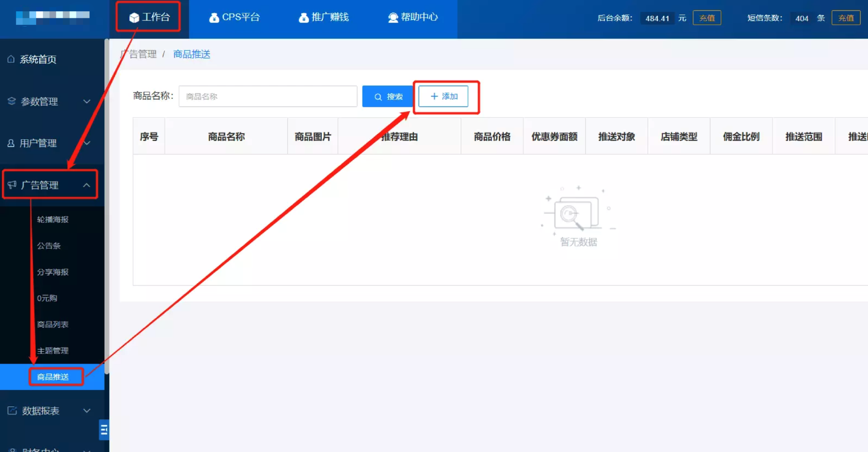Click the 工作台 cube icon
Screen dimensions: 868x452
click(134, 18)
